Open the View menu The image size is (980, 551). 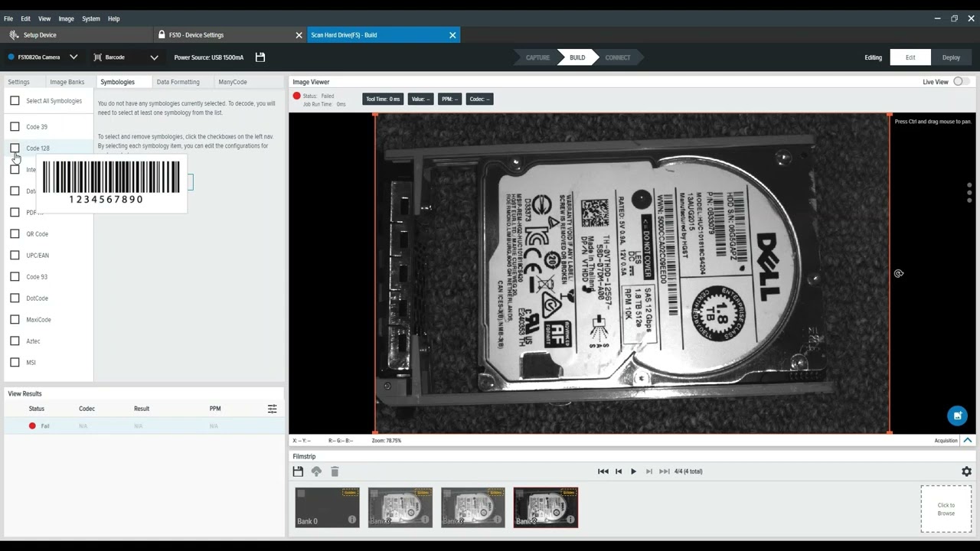click(x=44, y=18)
